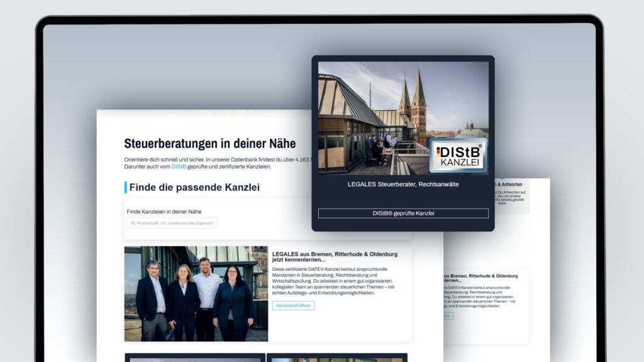Click the cut-off profile button in the right page

[x=448, y=315]
